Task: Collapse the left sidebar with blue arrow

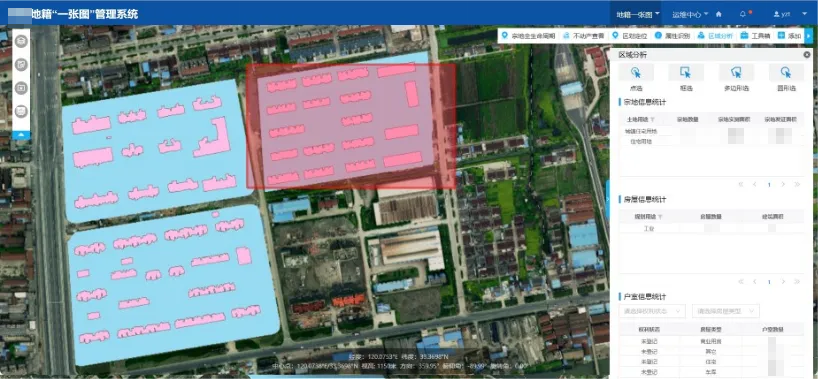Action: tap(21, 135)
